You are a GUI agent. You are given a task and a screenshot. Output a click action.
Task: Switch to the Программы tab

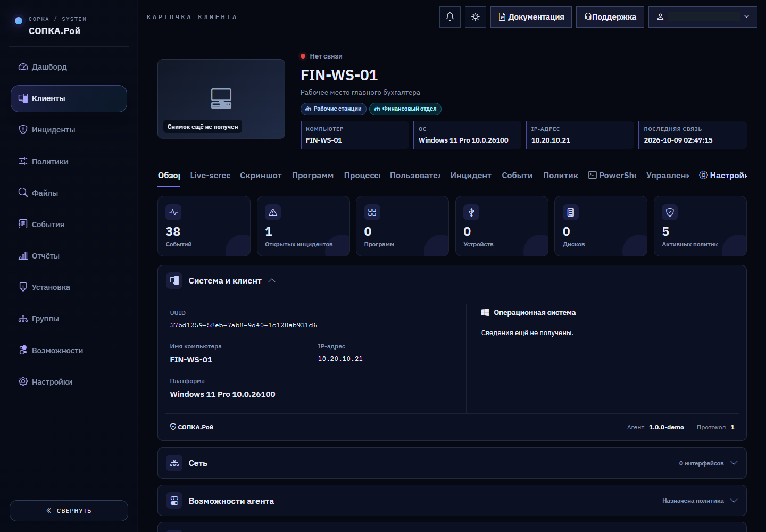[313, 176]
